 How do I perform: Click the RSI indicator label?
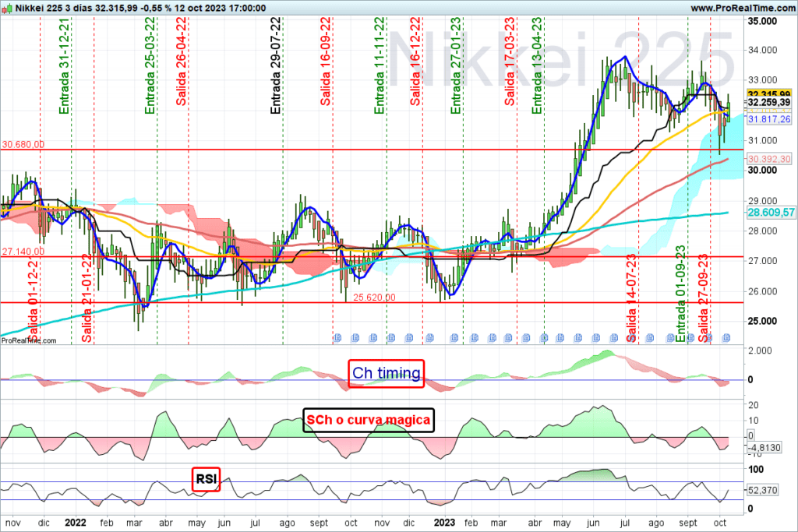(206, 479)
